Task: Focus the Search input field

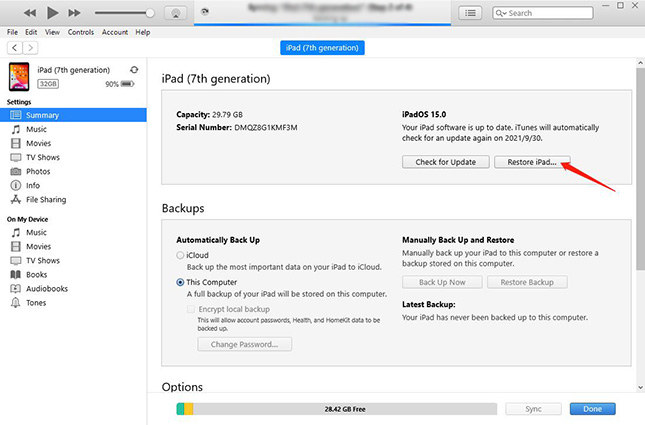Action: [x=543, y=13]
